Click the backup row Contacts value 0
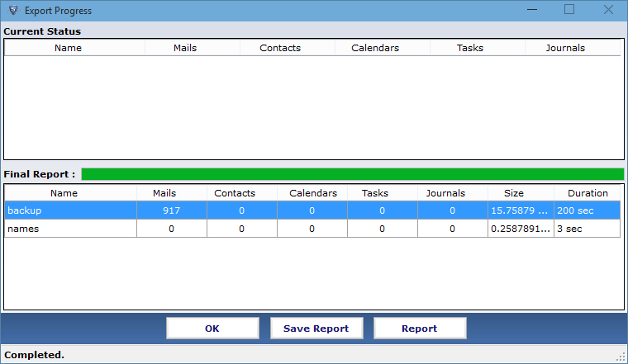 click(x=241, y=210)
